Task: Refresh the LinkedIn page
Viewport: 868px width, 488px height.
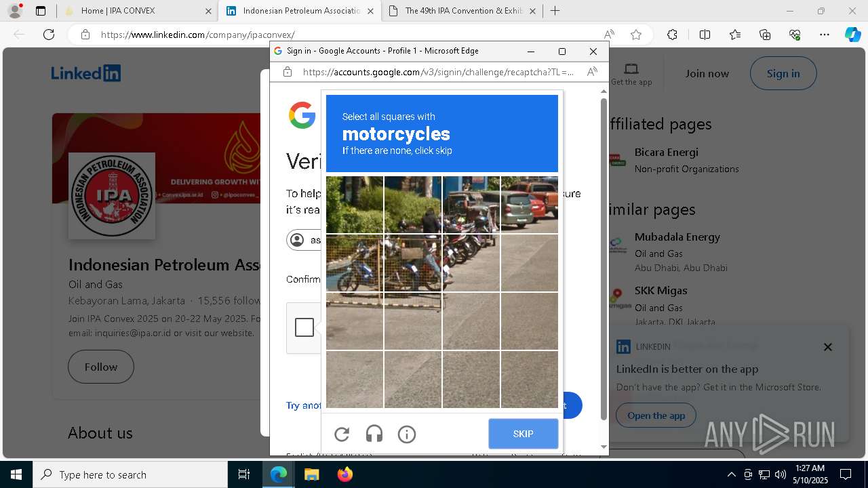Action: click(x=49, y=35)
